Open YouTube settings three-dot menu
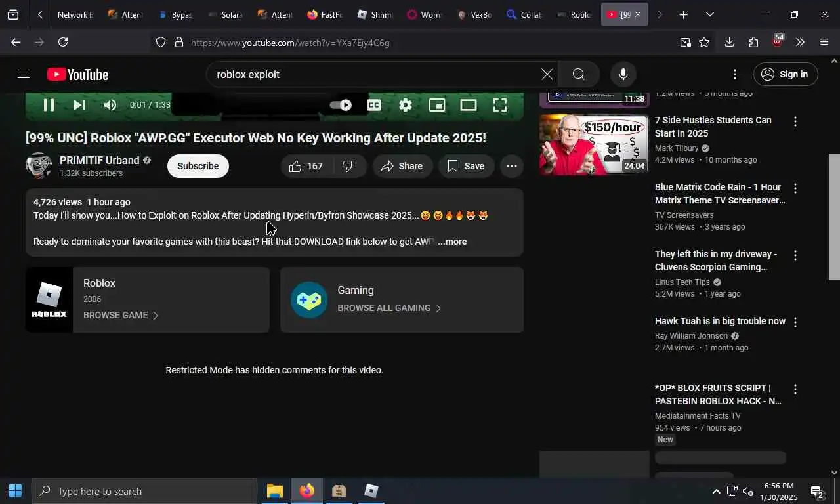This screenshot has height=504, width=840. click(735, 74)
